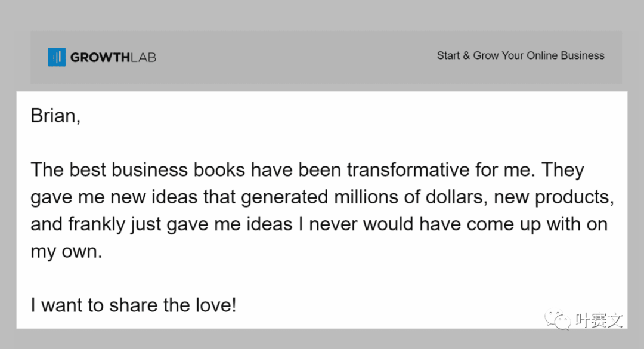
Task: Click 'I want to share the love!' line
Action: coord(134,305)
